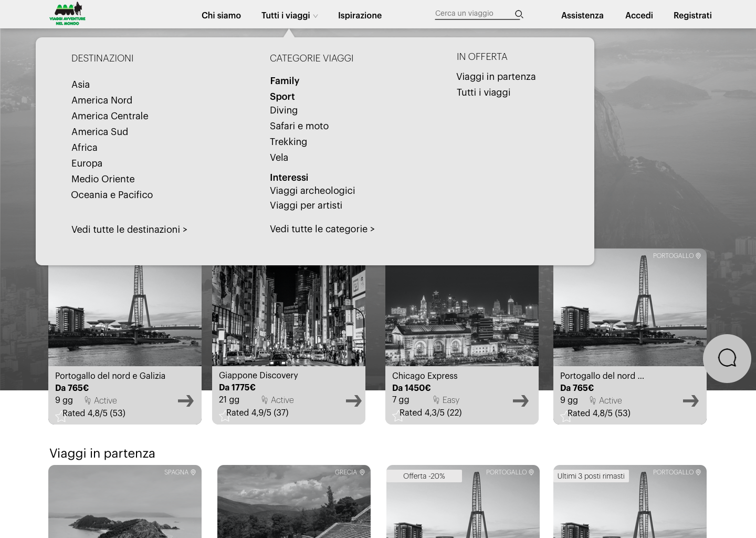Open Viaggi in partenza under In Offerta
This screenshot has height=538, width=756.
[496, 77]
